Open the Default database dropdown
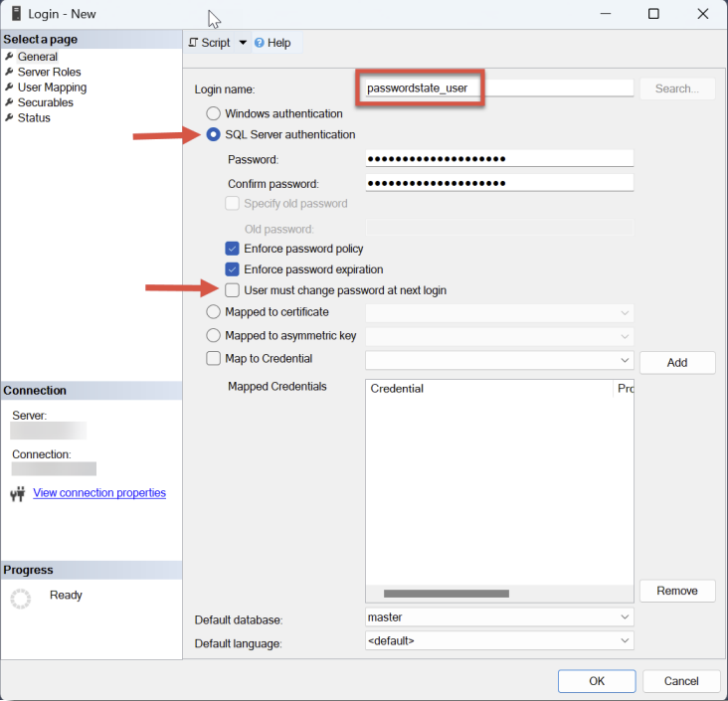This screenshot has height=701, width=728. (x=499, y=616)
